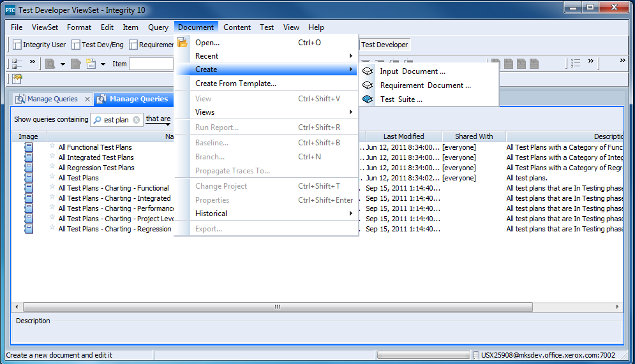Click the query icon for Charting - Functional row

click(x=28, y=187)
